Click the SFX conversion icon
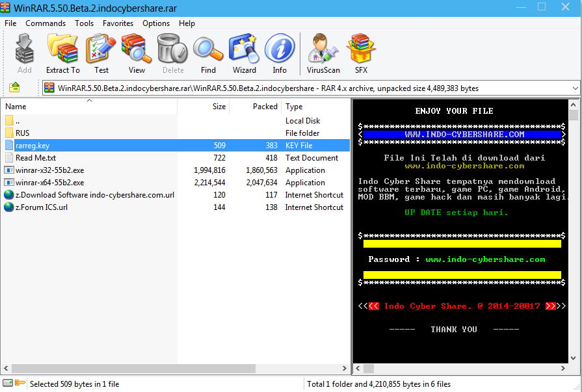Image resolution: width=582 pixels, height=392 pixels. pyautogui.click(x=361, y=48)
